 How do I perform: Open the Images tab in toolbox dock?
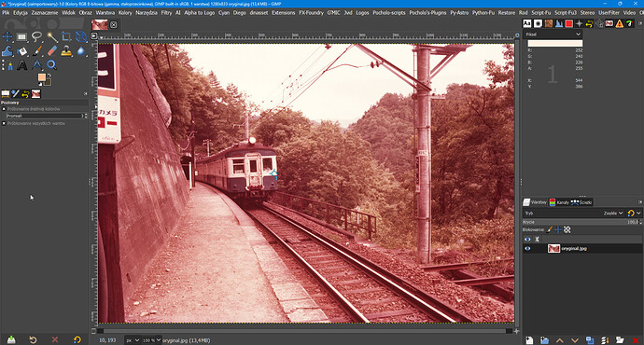36,94
